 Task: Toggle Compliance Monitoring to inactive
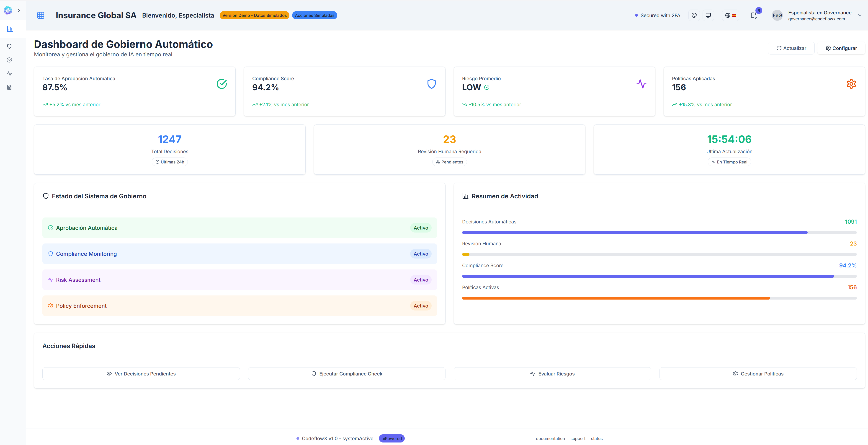tap(420, 254)
